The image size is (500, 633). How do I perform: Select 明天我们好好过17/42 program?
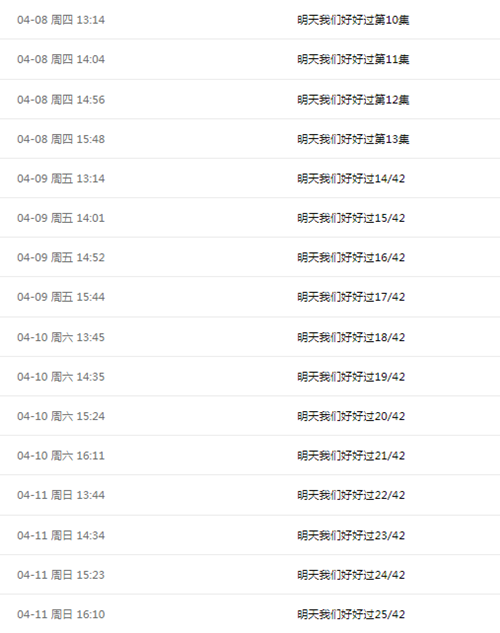pos(351,297)
